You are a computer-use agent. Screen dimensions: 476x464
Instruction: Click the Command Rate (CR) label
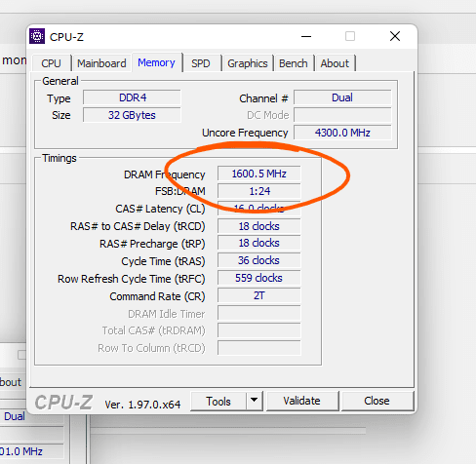click(x=157, y=296)
